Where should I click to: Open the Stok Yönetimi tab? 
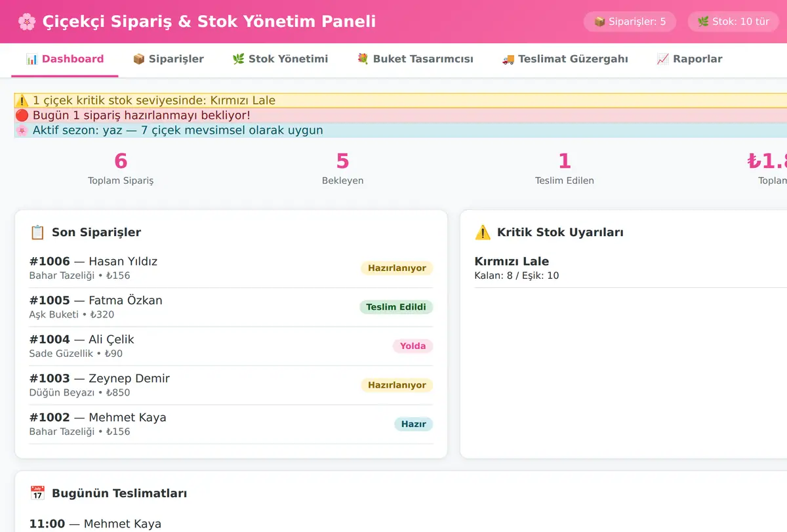pyautogui.click(x=280, y=59)
